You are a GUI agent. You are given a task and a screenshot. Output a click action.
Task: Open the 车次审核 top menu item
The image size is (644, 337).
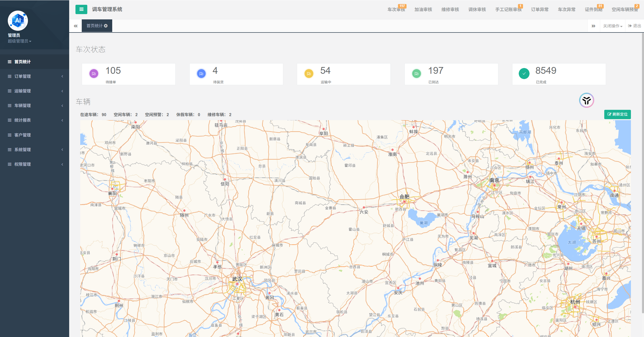(396, 9)
